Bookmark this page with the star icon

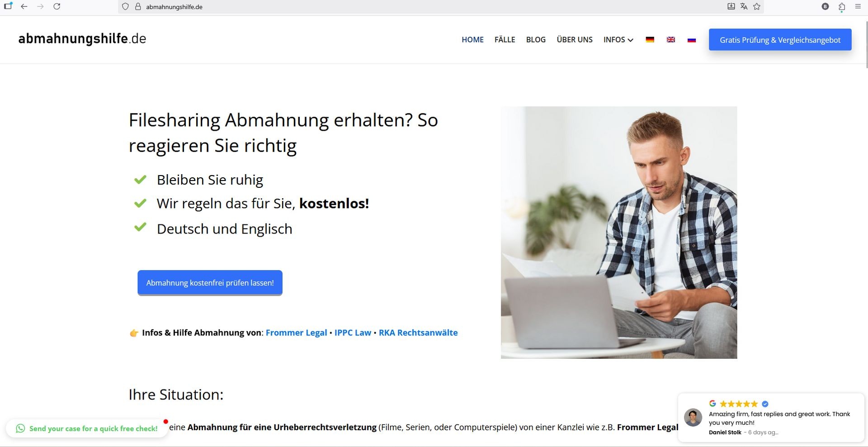(757, 6)
